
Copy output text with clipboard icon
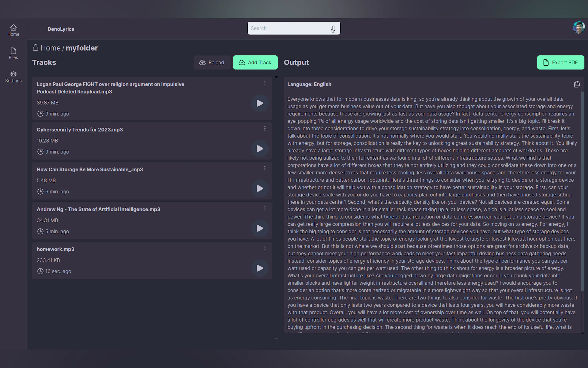(577, 84)
